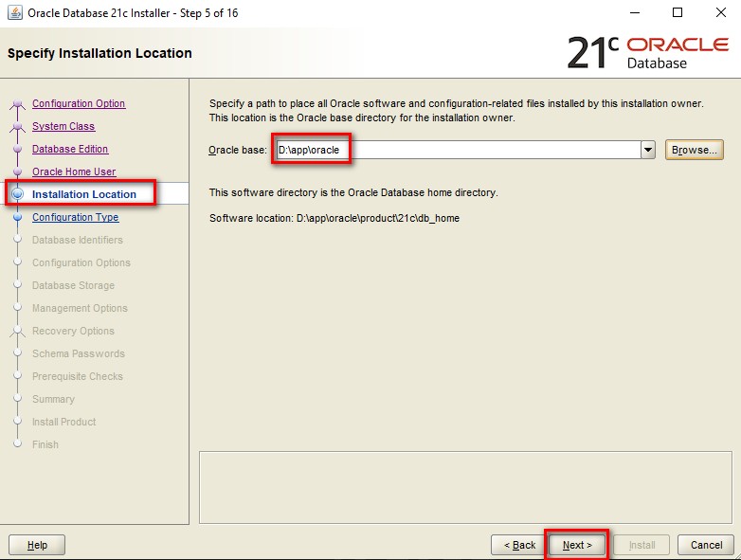Click the Java installer icon in title bar
The width and height of the screenshot is (741, 560).
click(x=14, y=12)
